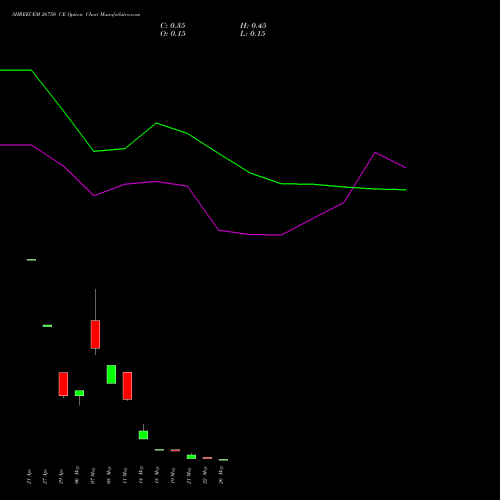Select the 21 May date label
This screenshot has height=500, width=500.
point(189,475)
